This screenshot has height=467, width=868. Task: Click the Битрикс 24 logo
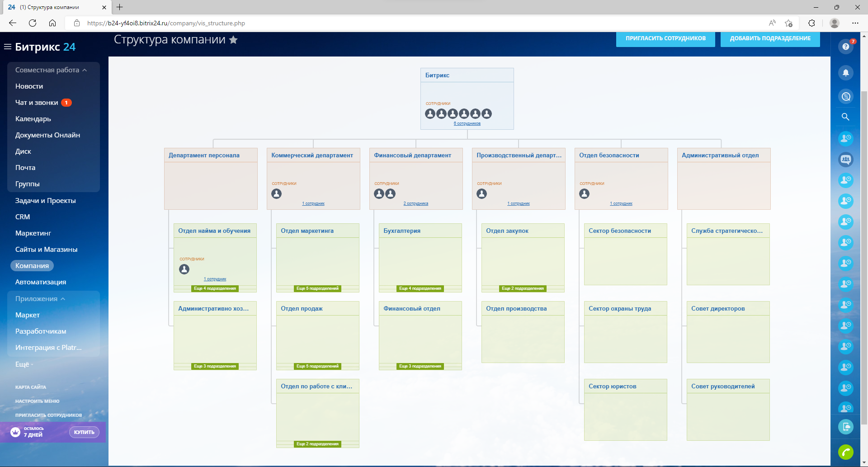pyautogui.click(x=45, y=47)
